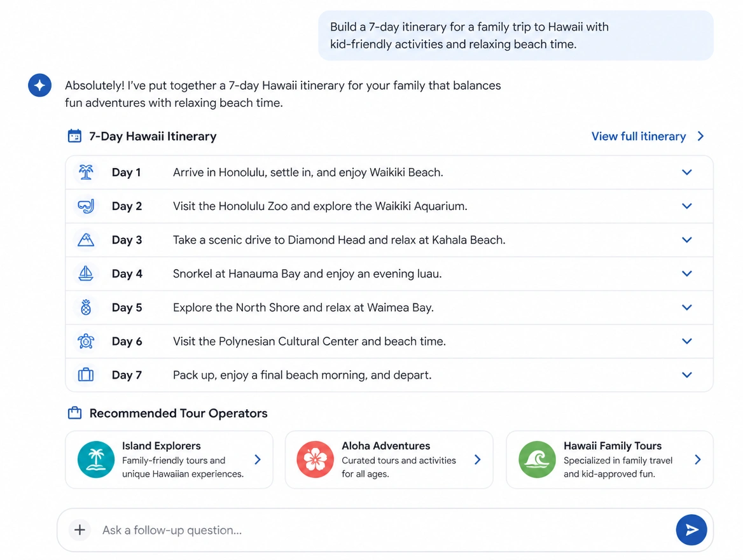Expand the Day 1 Waikiki Beach row
Screen dimensions: 743x560
coord(686,172)
